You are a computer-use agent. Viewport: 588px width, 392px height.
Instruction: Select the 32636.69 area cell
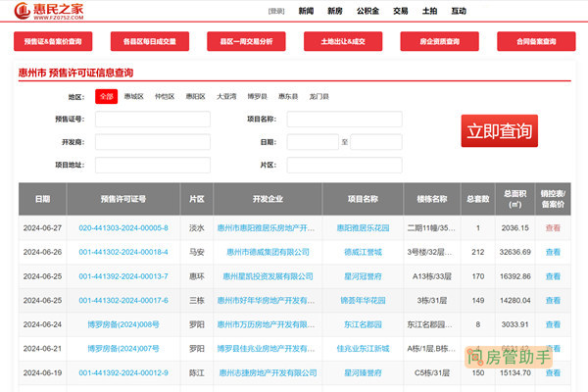(515, 252)
